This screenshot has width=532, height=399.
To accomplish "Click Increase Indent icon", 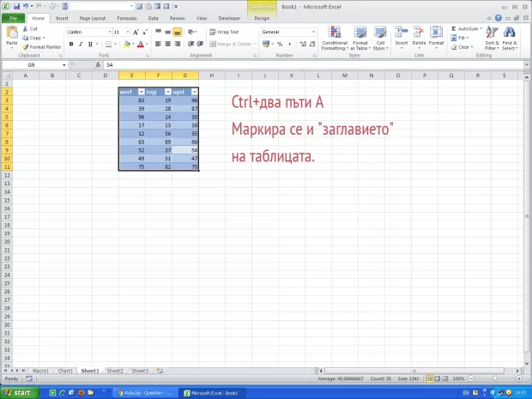I will pyautogui.click(x=200, y=44).
